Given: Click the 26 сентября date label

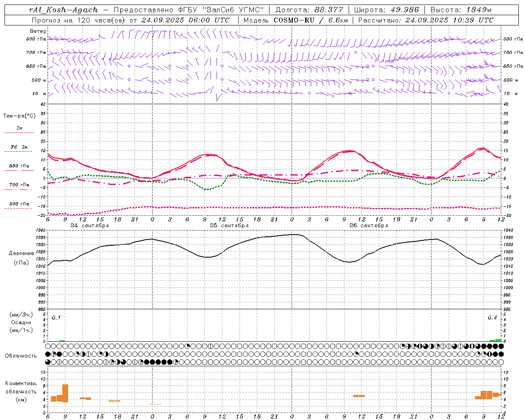Looking at the screenshot, I should coord(368,226).
